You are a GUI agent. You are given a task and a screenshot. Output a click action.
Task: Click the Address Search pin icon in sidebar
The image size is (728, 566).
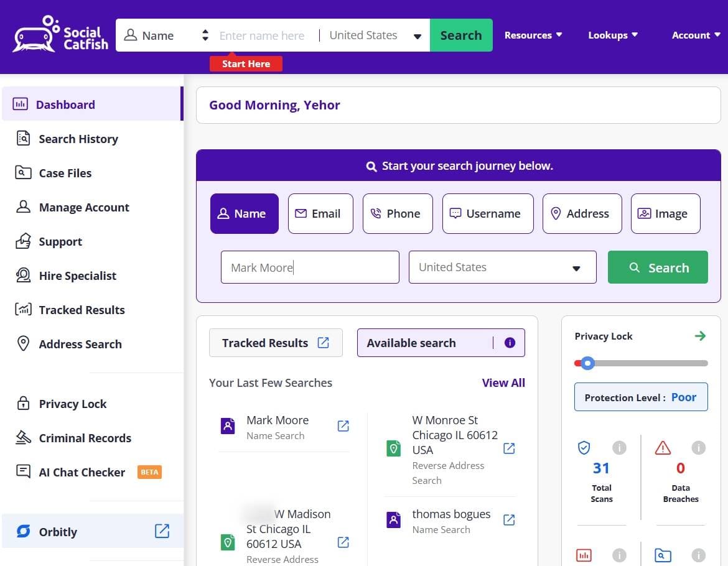[23, 344]
